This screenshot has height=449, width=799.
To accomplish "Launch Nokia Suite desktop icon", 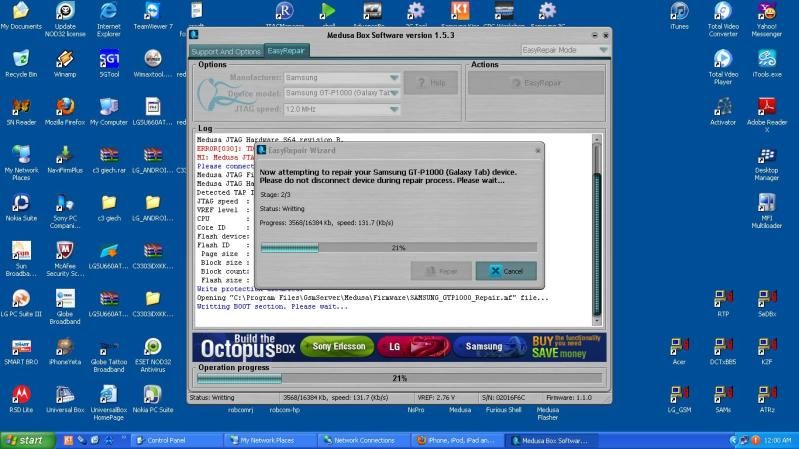I will point(21,207).
